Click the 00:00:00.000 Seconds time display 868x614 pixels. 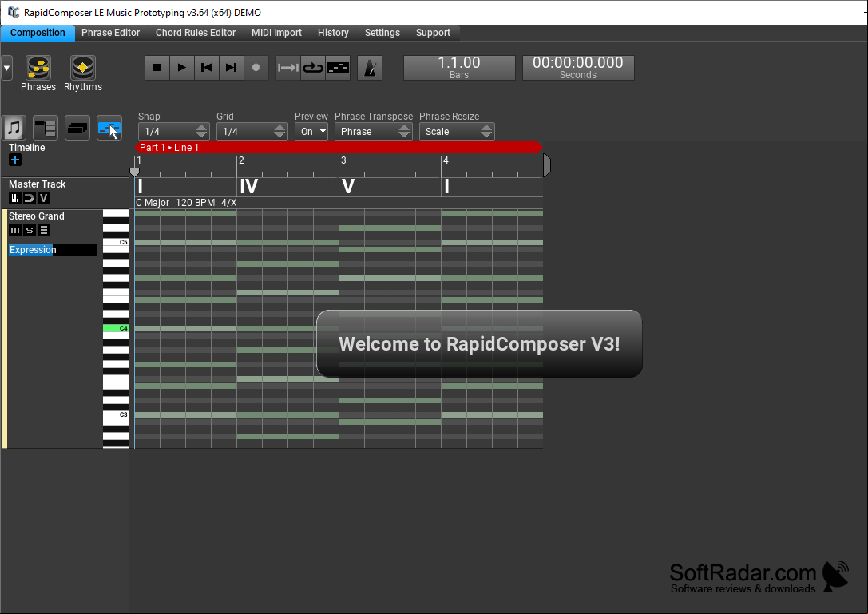click(578, 68)
